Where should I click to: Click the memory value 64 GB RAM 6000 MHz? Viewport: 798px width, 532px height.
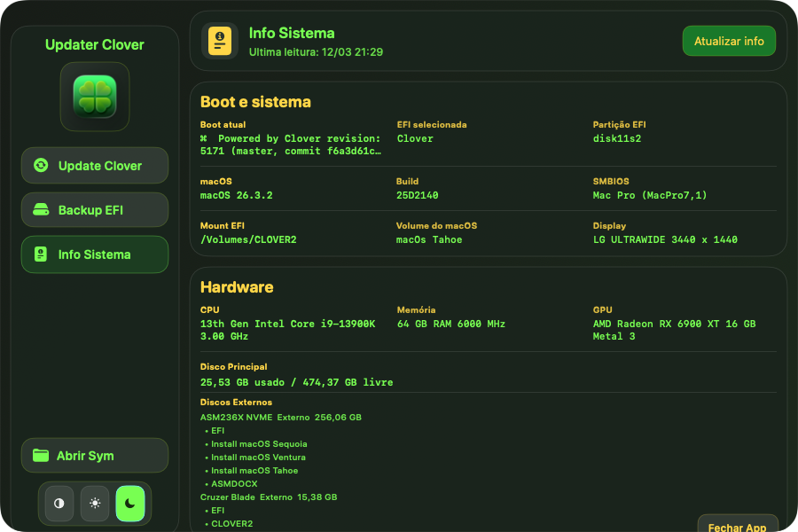451,324
